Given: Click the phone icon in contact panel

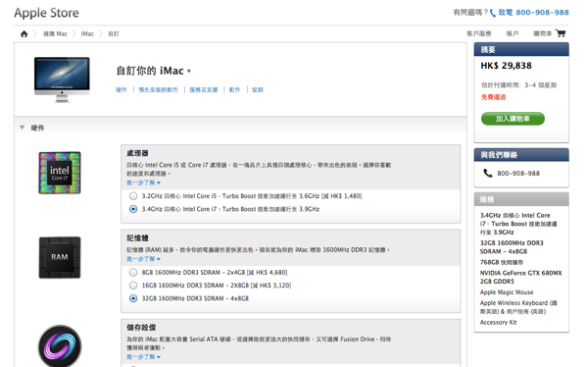Looking at the screenshot, I should click(x=487, y=173).
